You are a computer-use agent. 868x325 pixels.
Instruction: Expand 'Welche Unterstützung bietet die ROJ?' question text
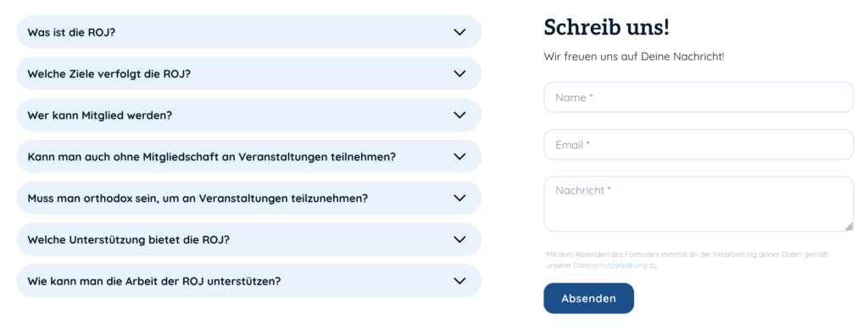click(x=129, y=239)
